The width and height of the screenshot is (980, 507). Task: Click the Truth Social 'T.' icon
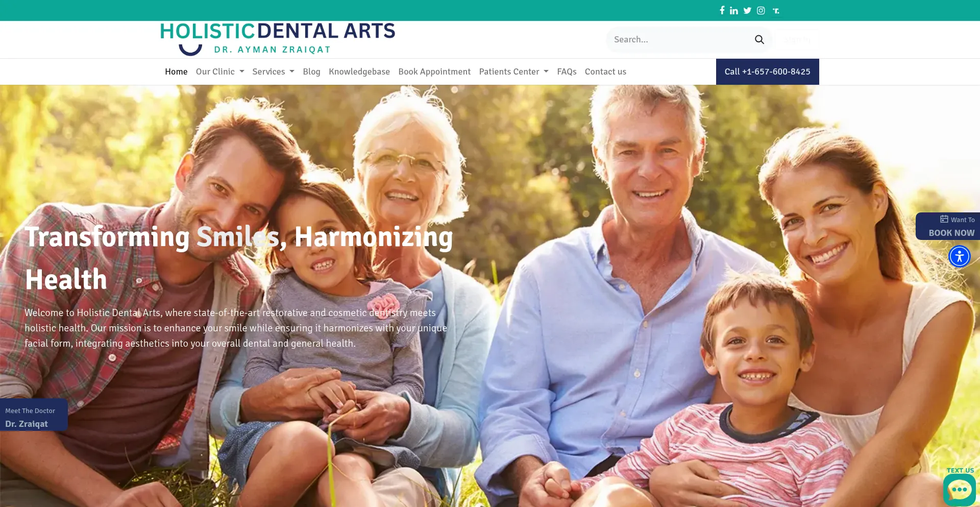[x=776, y=11]
